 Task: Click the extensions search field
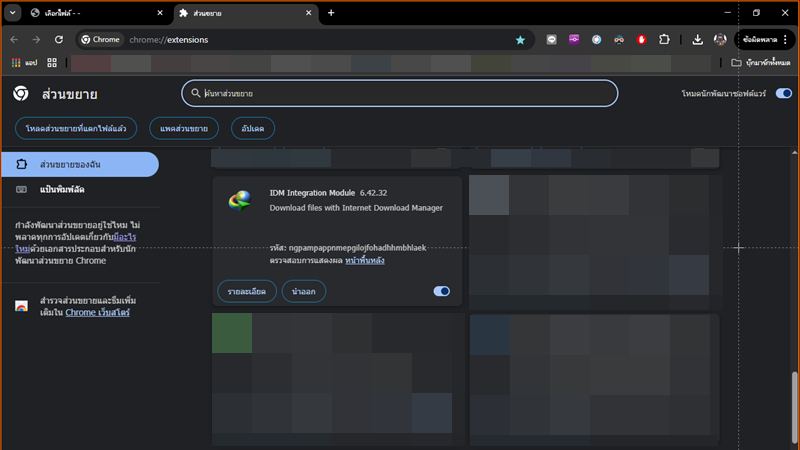pyautogui.click(x=399, y=93)
